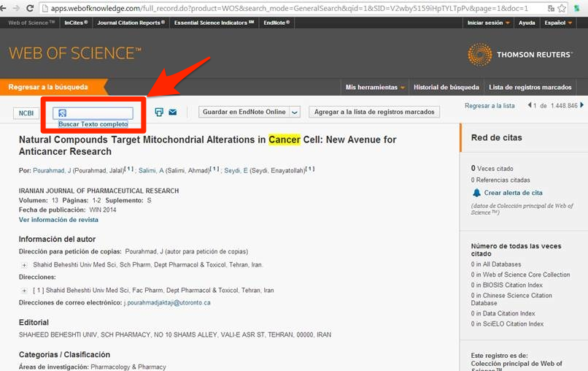Open the Mis herramientas dropdown menu
588x371 pixels.
tap(375, 87)
